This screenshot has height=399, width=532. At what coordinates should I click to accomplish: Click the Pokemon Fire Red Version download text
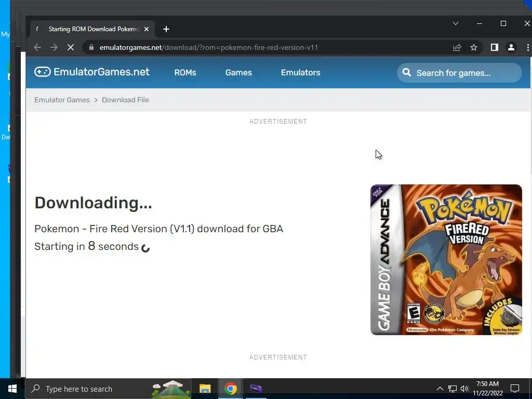coord(159,229)
